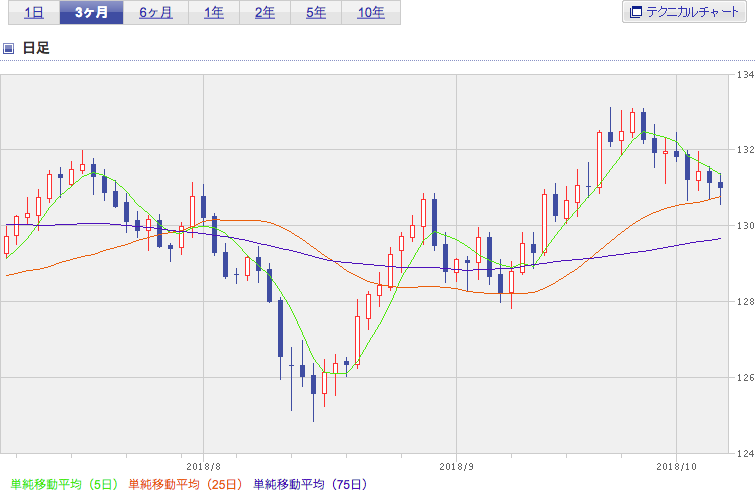The width and height of the screenshot is (755, 493).
Task: Click the 2018/9 date axis label
Action: coord(456,467)
